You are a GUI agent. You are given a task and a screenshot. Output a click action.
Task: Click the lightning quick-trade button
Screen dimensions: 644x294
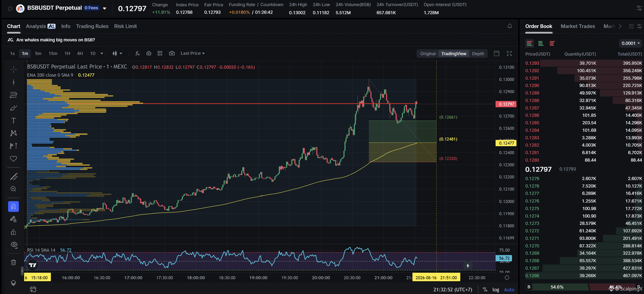point(468,266)
